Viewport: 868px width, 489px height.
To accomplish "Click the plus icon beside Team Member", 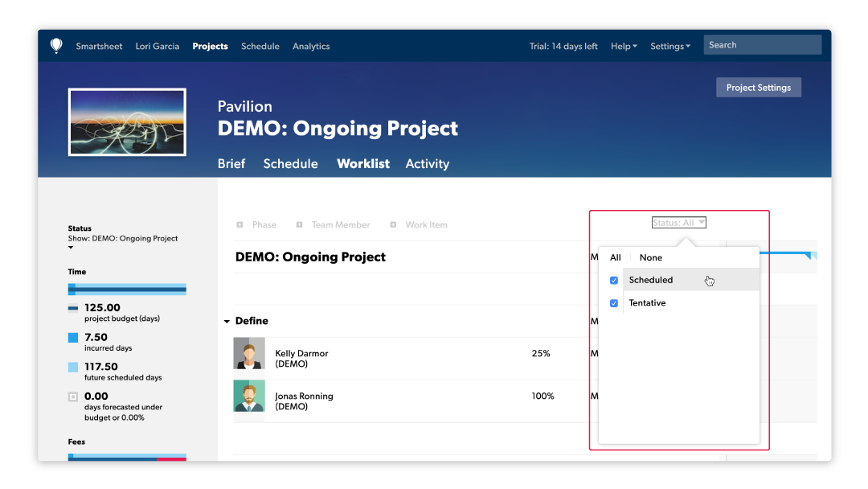I will tap(299, 225).
